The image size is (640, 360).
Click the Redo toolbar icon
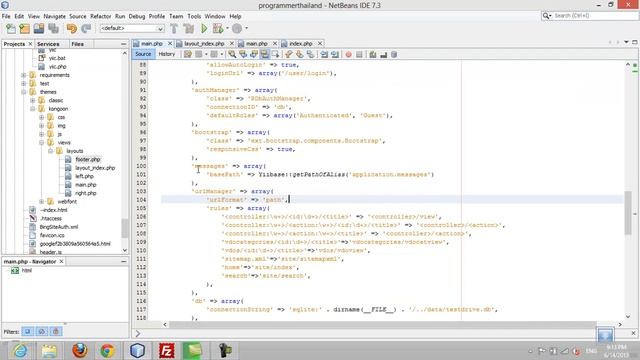[86, 28]
